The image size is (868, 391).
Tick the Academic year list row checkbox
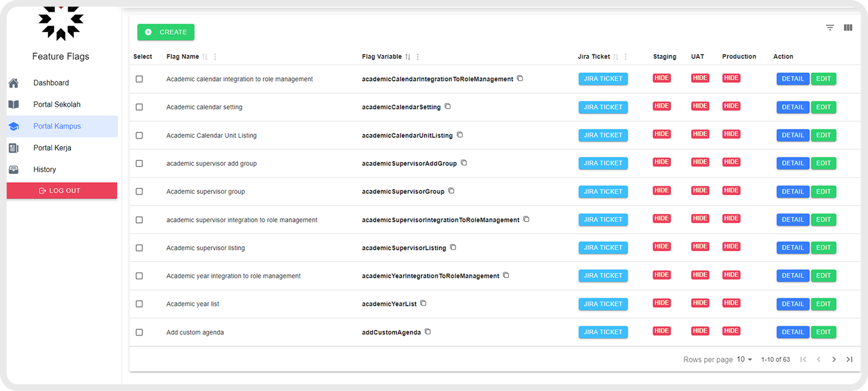(139, 304)
